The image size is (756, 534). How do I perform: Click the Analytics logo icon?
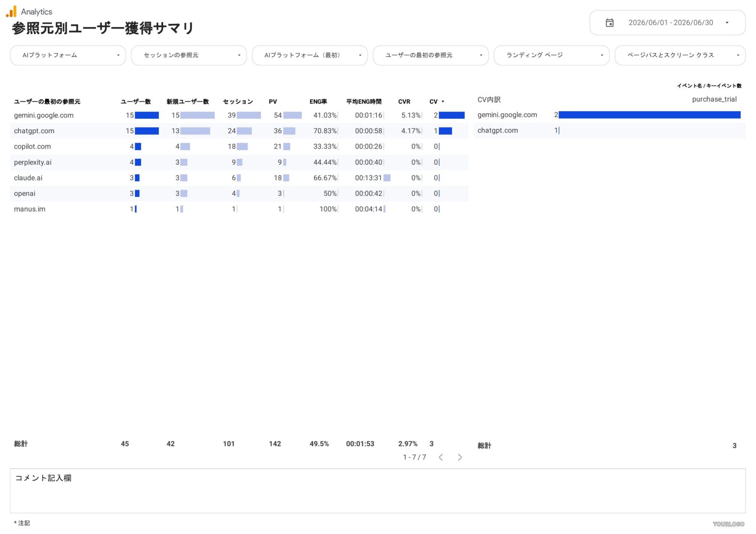(11, 11)
